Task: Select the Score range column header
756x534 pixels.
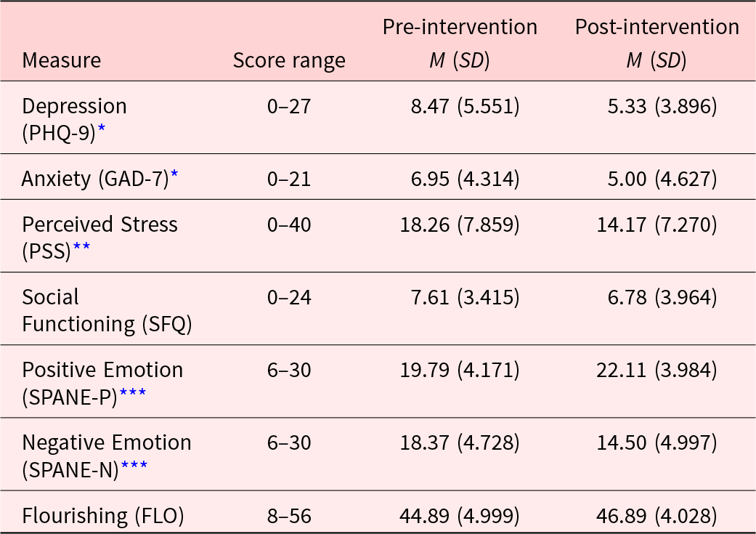Action: (x=289, y=61)
